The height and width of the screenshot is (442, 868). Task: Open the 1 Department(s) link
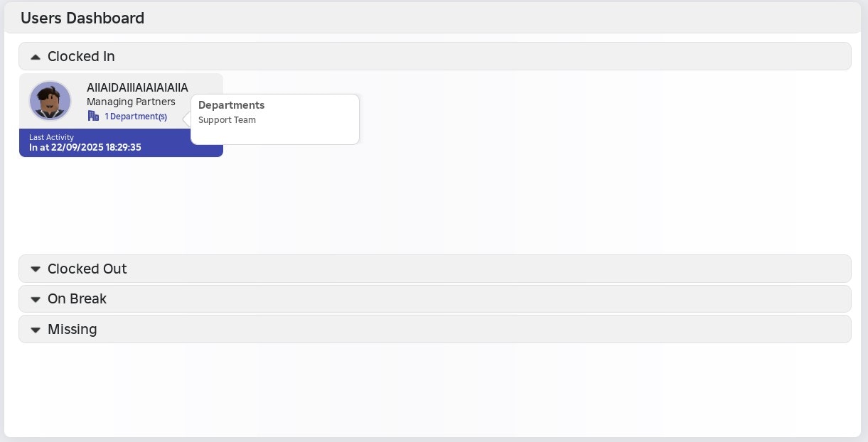click(x=136, y=117)
